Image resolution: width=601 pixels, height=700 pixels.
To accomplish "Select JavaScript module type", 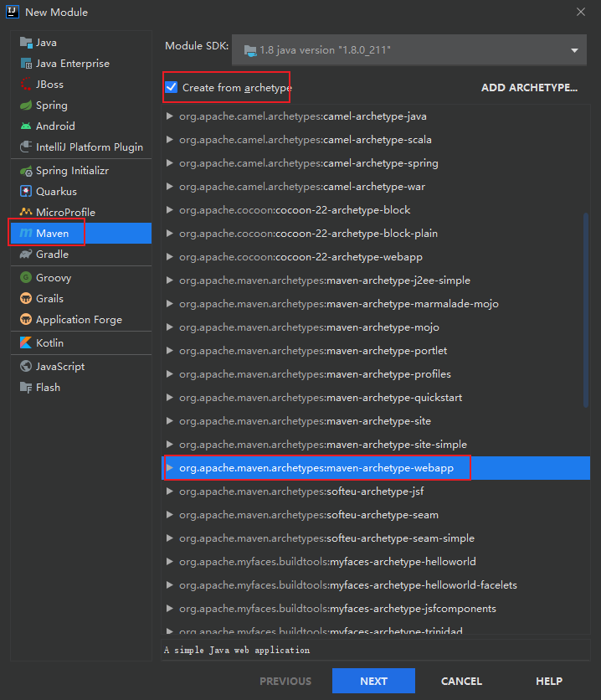I will 81,367.
